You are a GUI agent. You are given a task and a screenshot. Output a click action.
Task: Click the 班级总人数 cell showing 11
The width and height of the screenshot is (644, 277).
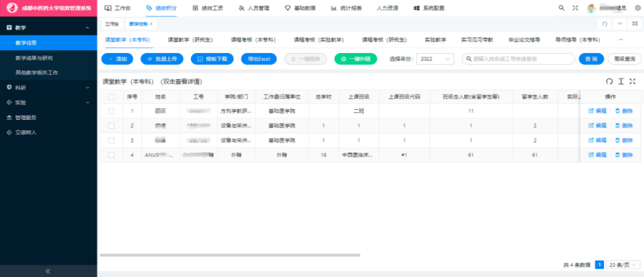(x=471, y=111)
